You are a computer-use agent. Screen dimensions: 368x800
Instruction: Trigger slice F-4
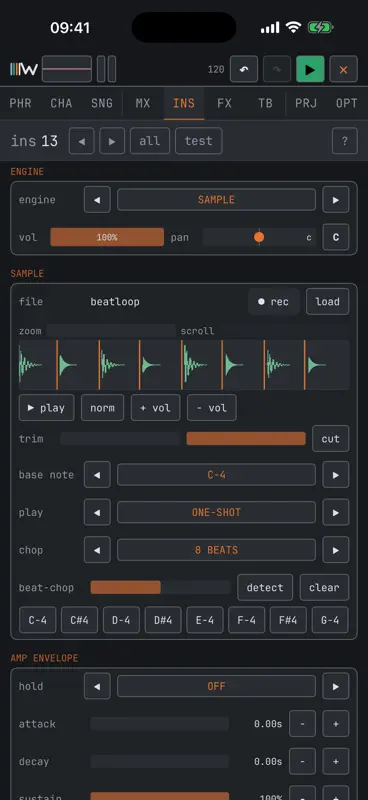(x=247, y=620)
